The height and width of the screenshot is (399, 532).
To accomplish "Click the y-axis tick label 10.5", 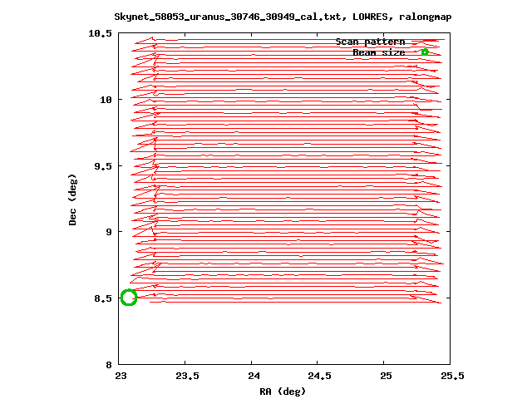I will pos(100,33).
